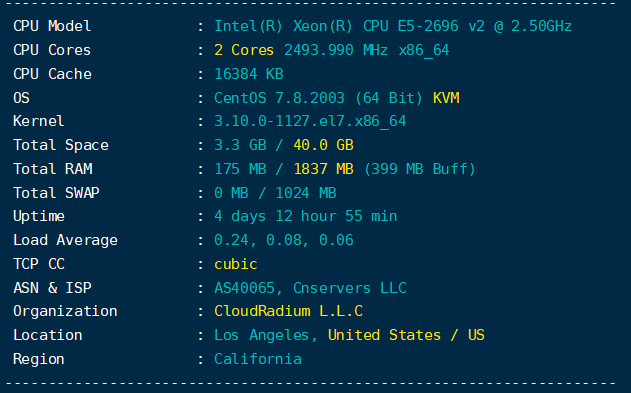This screenshot has height=393, width=631.
Task: Click the load average 0.24 value
Action: [231, 241]
